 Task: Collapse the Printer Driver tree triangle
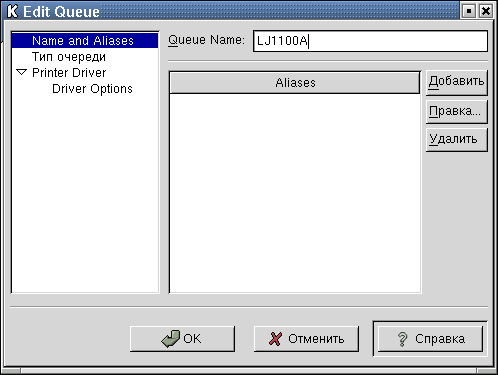click(x=22, y=72)
